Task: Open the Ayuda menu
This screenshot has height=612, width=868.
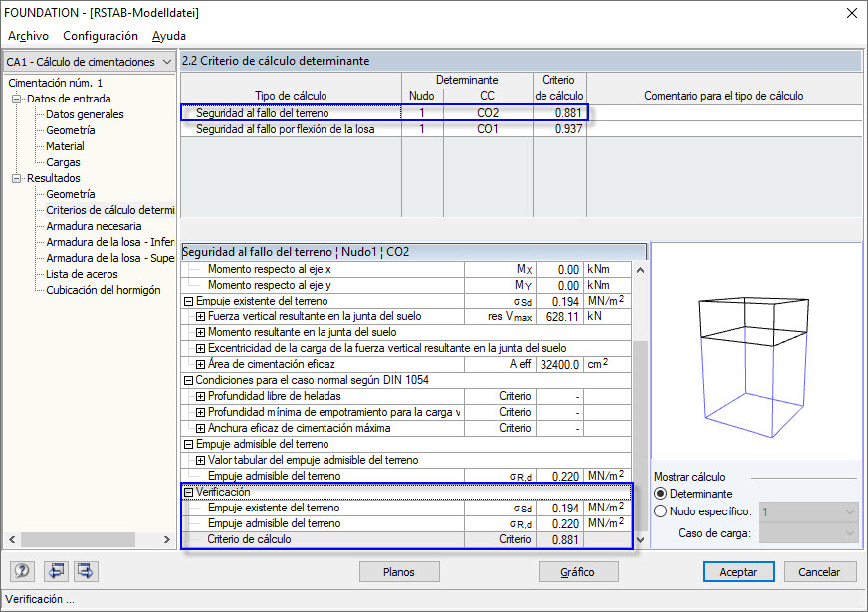Action: (x=169, y=36)
